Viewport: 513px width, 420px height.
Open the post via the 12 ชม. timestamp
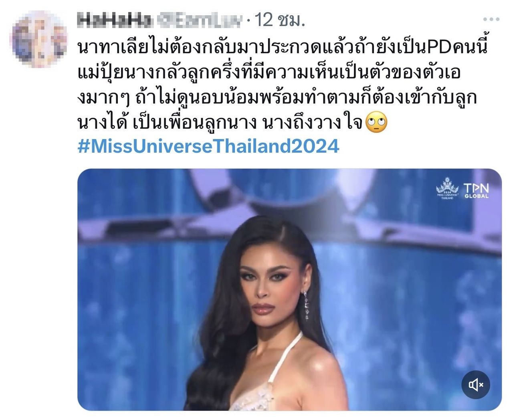pos(280,20)
